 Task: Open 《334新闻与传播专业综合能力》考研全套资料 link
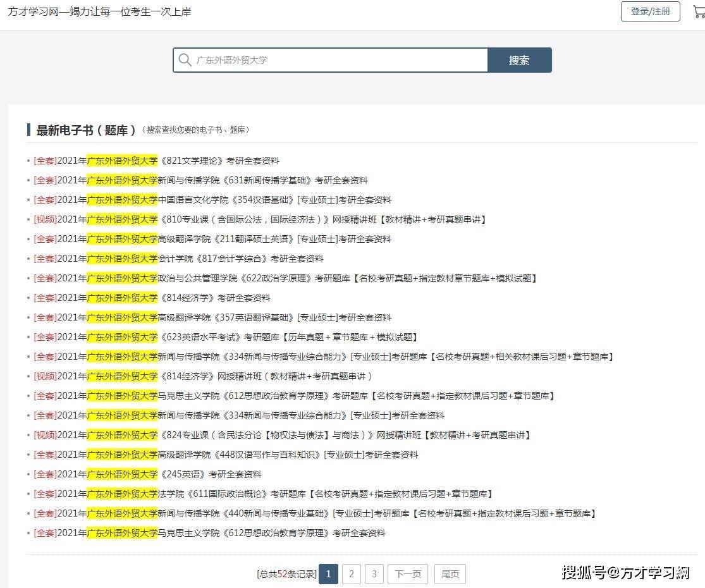click(239, 415)
